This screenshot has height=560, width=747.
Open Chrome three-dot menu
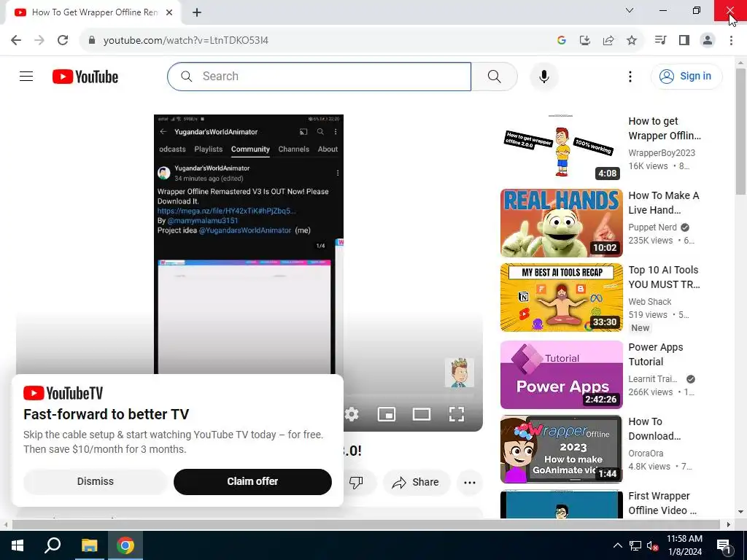(x=731, y=40)
